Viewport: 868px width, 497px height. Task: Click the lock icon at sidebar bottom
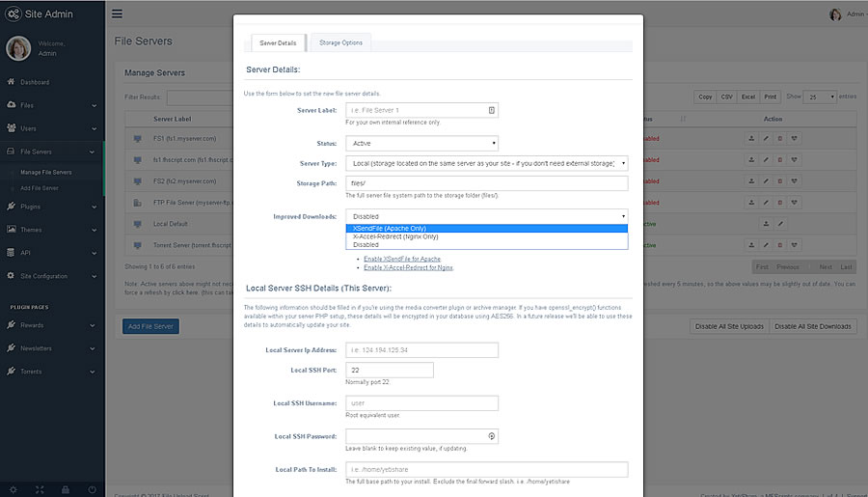click(66, 490)
